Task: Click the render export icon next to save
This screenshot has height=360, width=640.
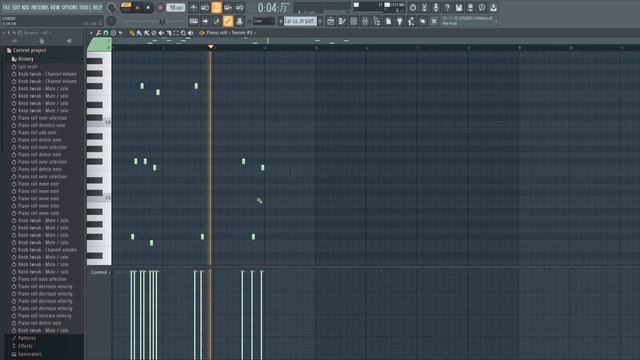Action: click(x=470, y=7)
